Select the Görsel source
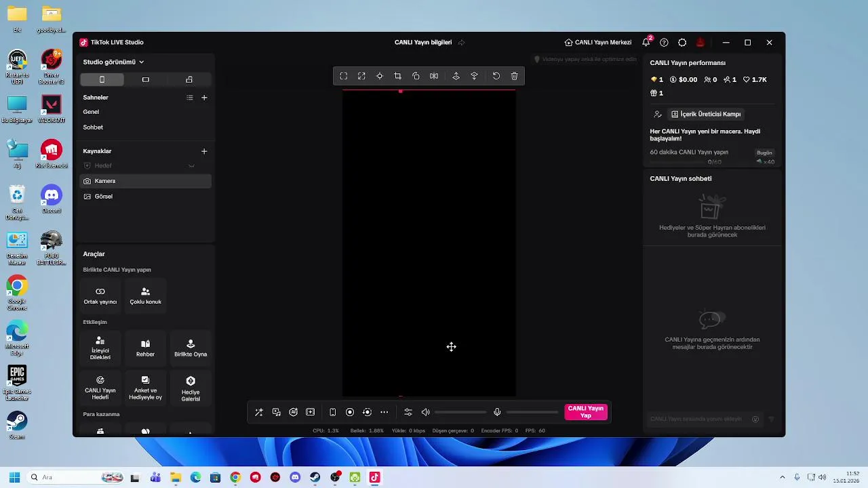Viewport: 868px width, 488px height. point(146,197)
